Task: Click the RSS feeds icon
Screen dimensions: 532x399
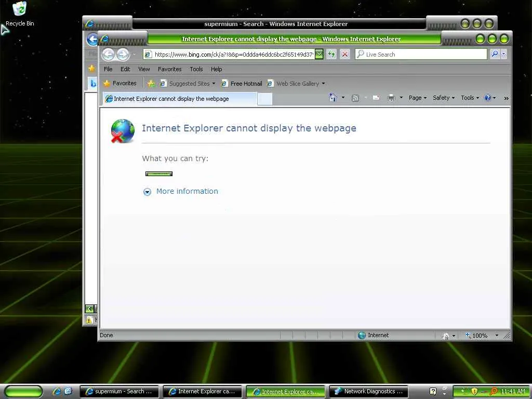Action: click(x=355, y=98)
